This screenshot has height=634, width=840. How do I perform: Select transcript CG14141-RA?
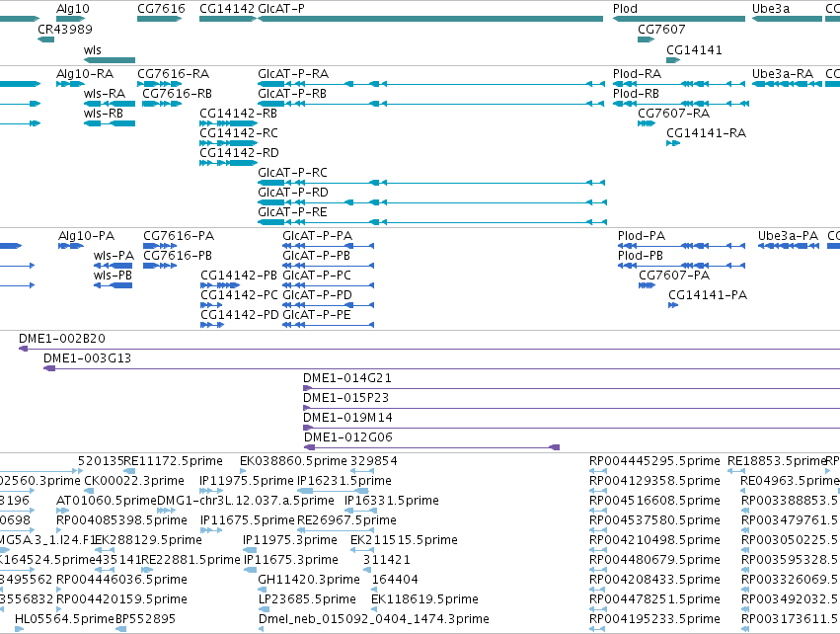tap(707, 133)
